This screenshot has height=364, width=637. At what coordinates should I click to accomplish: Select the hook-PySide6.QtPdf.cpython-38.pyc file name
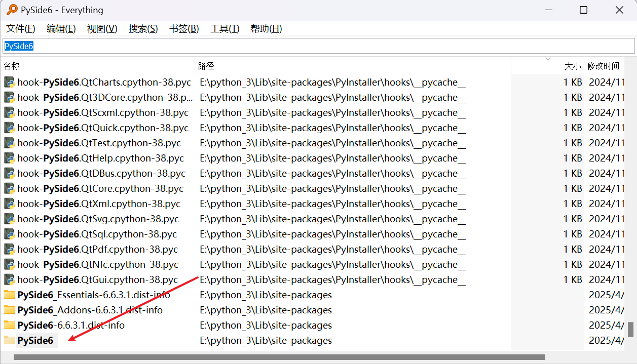[x=98, y=249]
